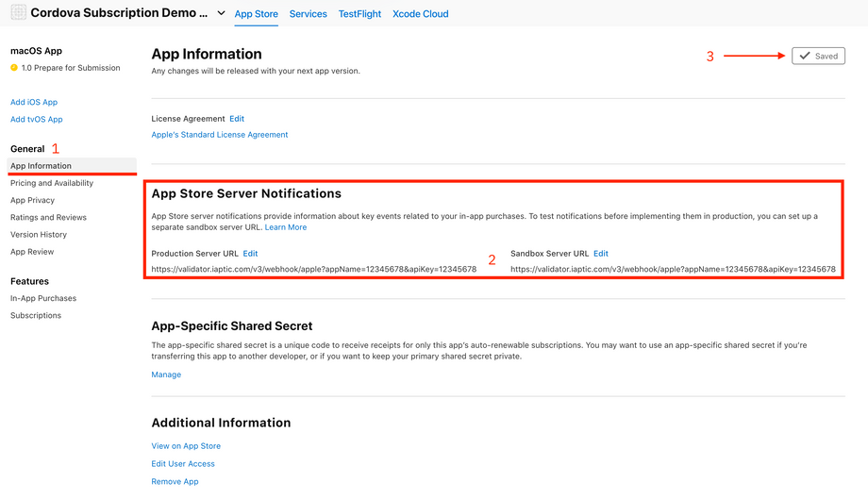Screen dimensions: 868x499
Task: Select App Privacy in the sidebar
Action: (32, 200)
